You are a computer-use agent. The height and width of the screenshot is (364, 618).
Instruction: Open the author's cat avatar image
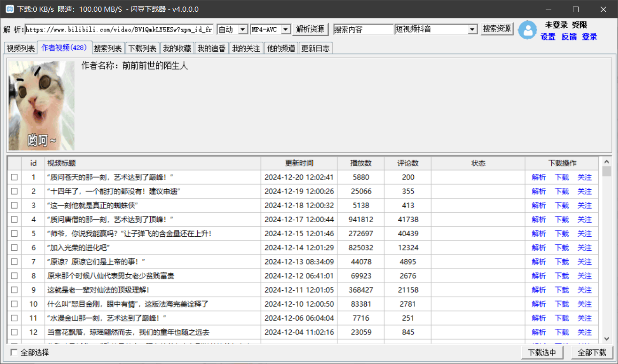tap(41, 106)
